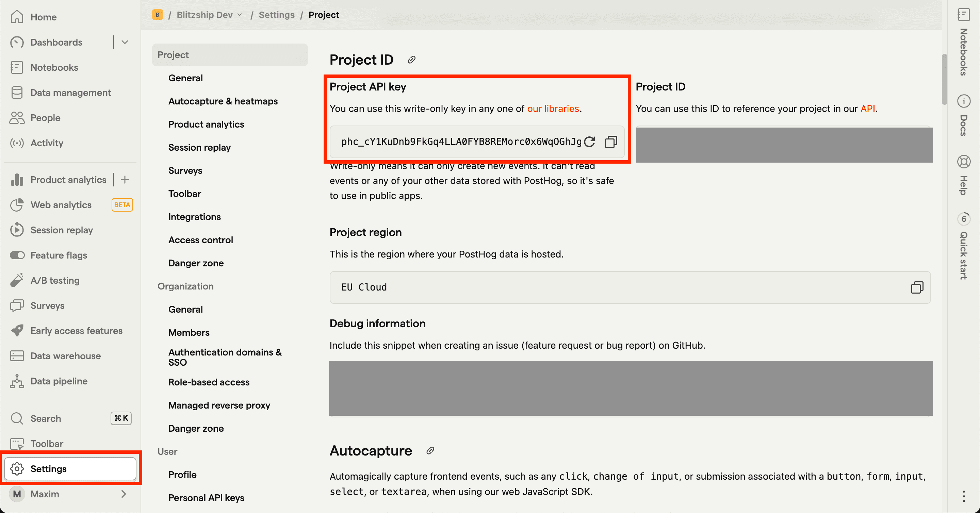Open Notebooks from the left sidebar
Screen dimensions: 980x513
coord(54,67)
